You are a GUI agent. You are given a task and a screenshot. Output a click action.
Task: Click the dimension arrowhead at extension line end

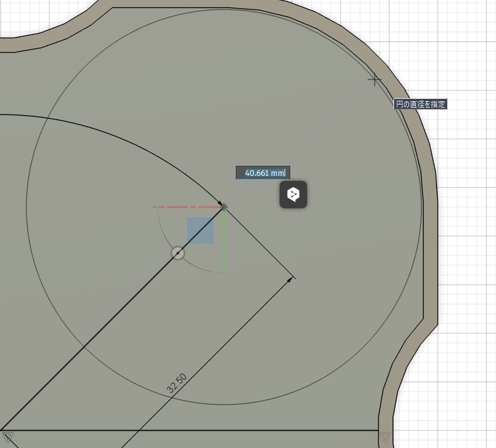click(290, 280)
